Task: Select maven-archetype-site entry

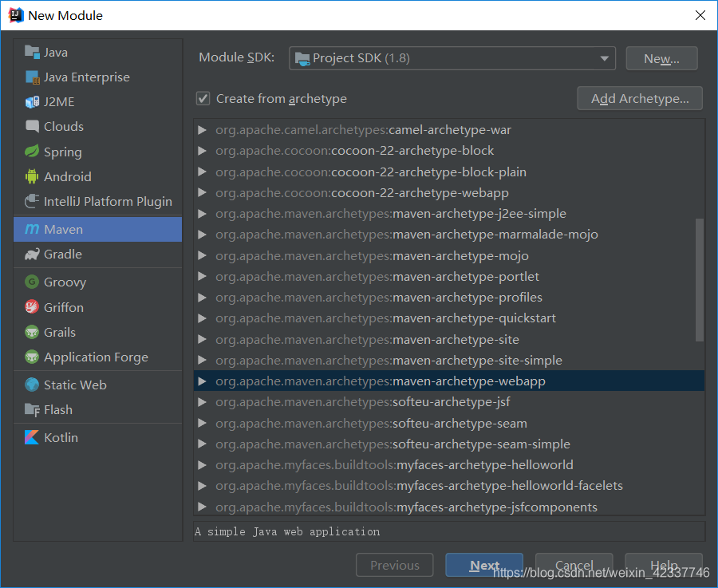Action: [x=448, y=339]
